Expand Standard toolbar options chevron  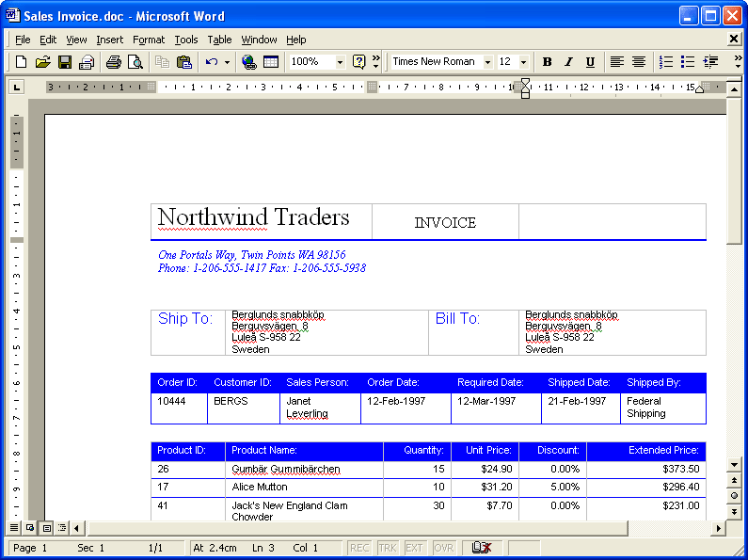click(x=376, y=61)
